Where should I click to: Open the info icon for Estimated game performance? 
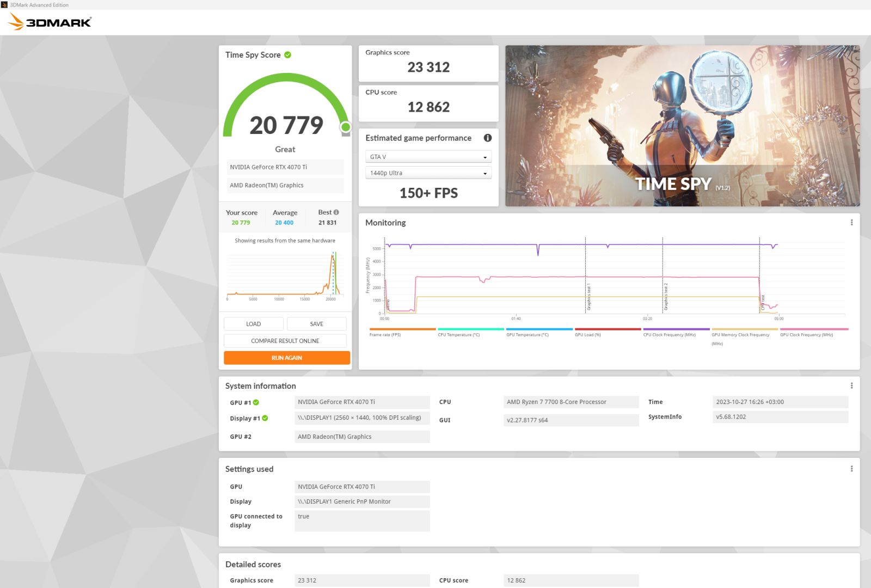pyautogui.click(x=488, y=138)
